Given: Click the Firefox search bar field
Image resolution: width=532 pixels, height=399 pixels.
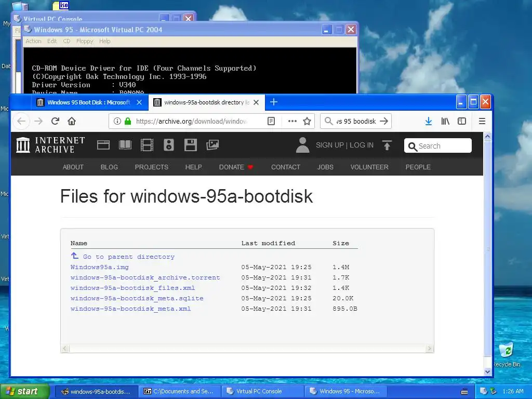Looking at the screenshot, I should tap(355, 121).
